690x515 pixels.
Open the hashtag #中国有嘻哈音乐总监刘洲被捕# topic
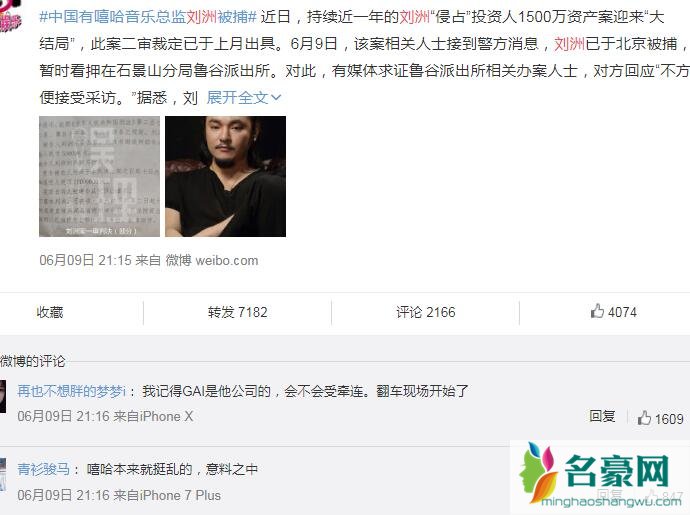[148, 17]
